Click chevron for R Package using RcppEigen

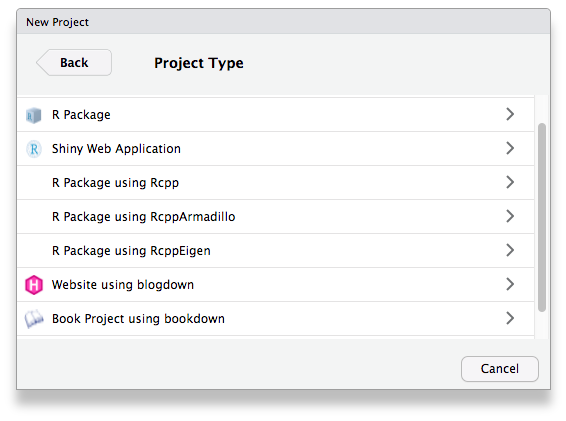[510, 250]
